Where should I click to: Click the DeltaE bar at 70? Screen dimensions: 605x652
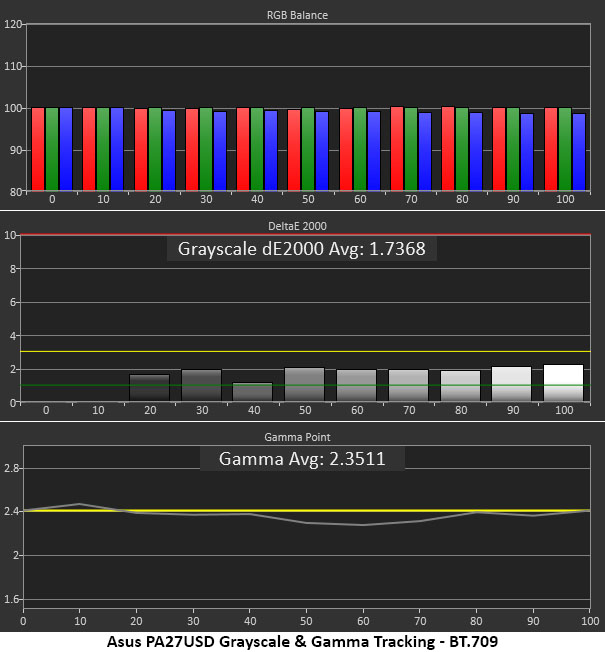pos(409,385)
